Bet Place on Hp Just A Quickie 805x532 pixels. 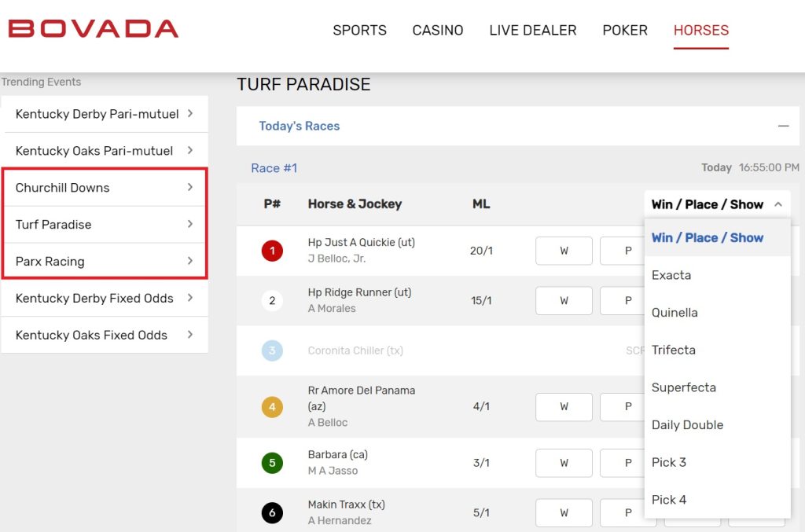tap(623, 251)
